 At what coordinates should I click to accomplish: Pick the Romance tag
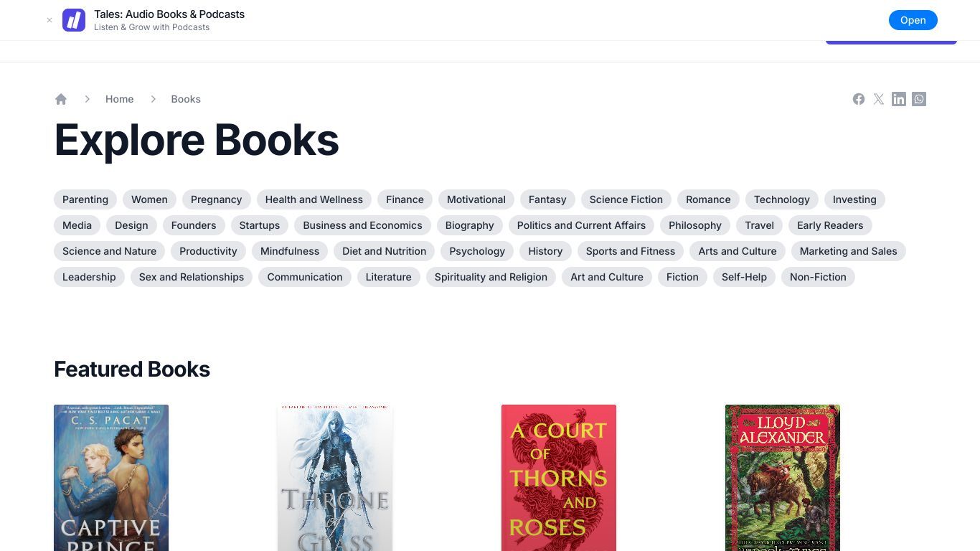pos(708,199)
